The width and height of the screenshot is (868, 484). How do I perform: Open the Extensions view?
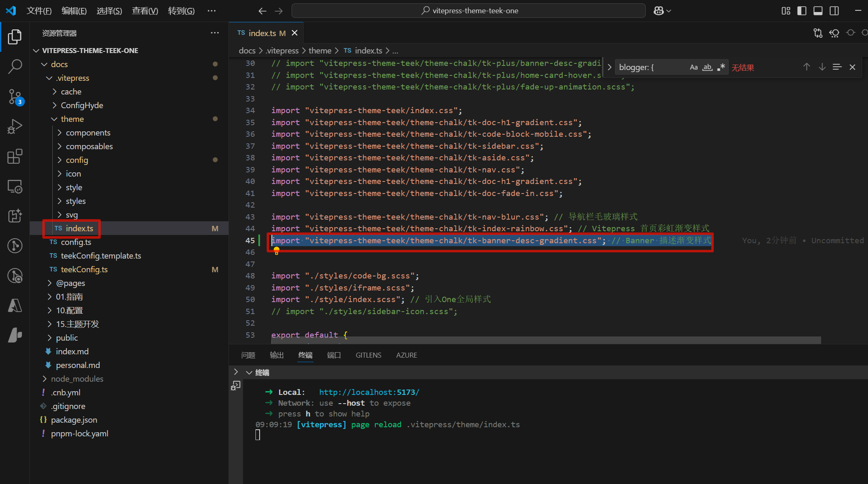(15, 157)
